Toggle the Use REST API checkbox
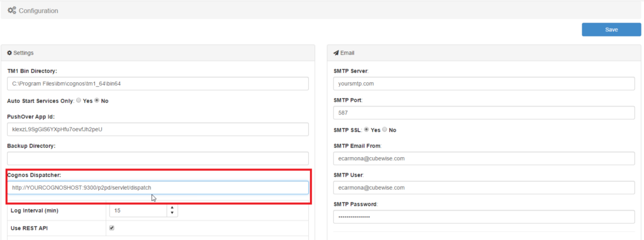 tap(112, 227)
